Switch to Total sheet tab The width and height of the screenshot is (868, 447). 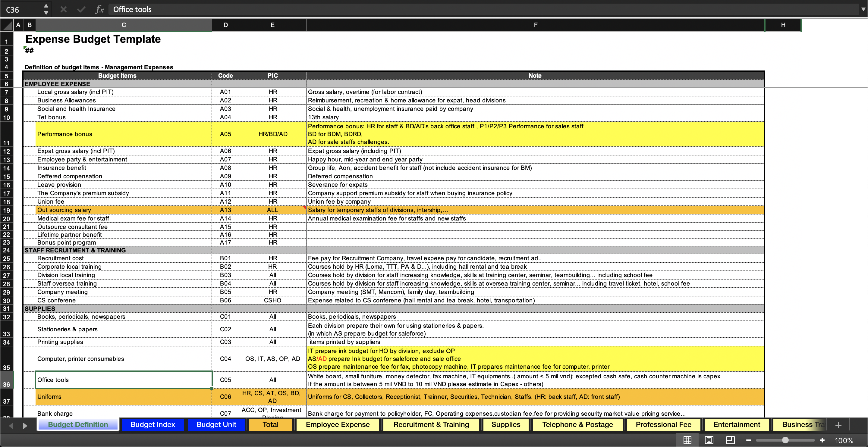(270, 424)
